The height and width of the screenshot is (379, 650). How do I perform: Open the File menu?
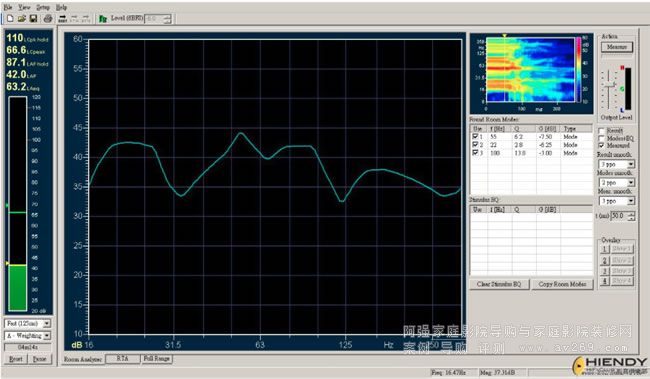pos(8,7)
